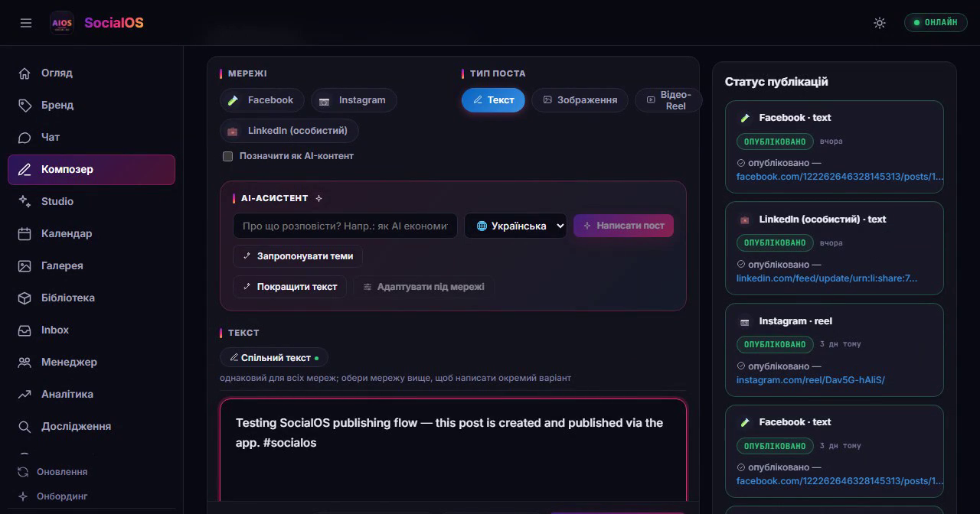Click ОПУБЛІКОВАНО badge on Instagram reel card
980x514 pixels.
775,344
